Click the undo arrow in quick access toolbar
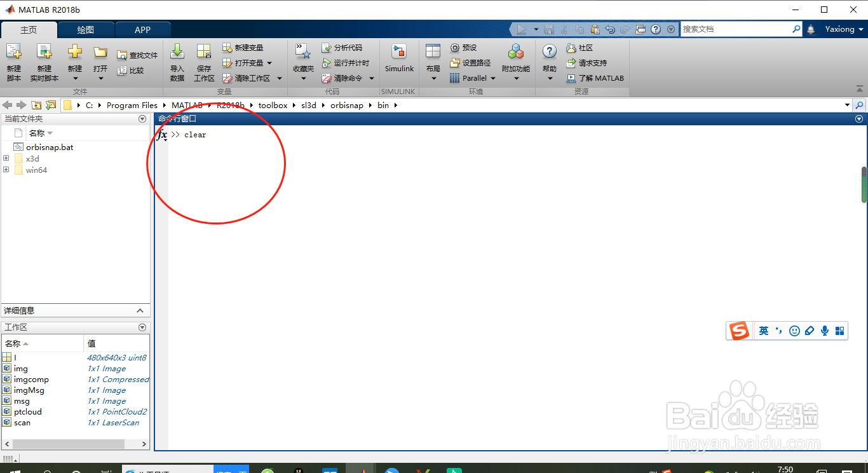Screen dimensions: 868x473 click(x=610, y=29)
